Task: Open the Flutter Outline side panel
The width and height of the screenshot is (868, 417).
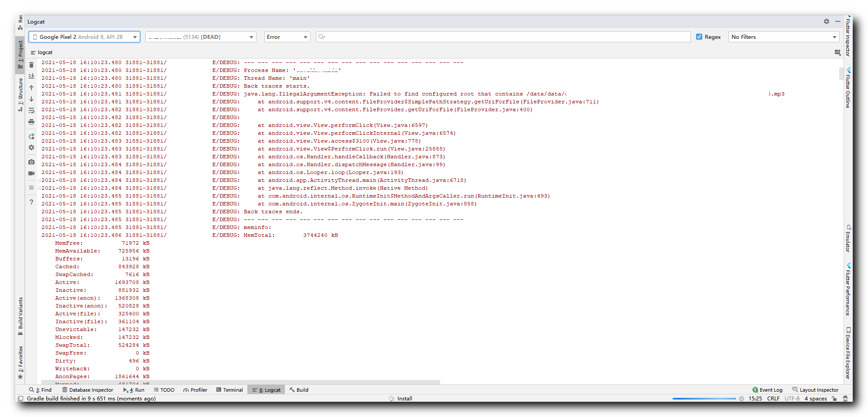Action: point(848,87)
